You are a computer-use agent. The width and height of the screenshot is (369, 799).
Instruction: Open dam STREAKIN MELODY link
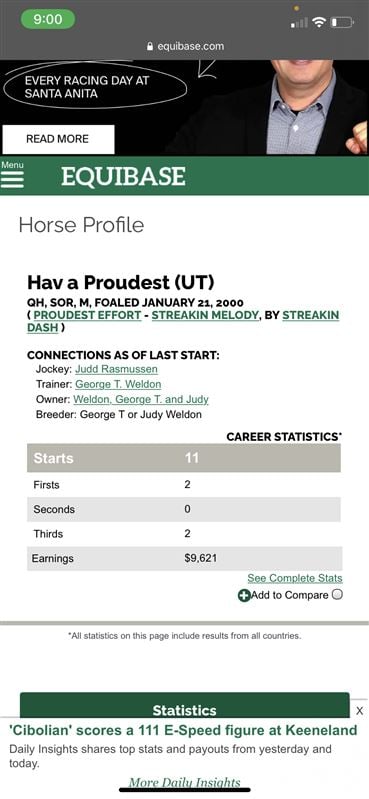tap(205, 315)
